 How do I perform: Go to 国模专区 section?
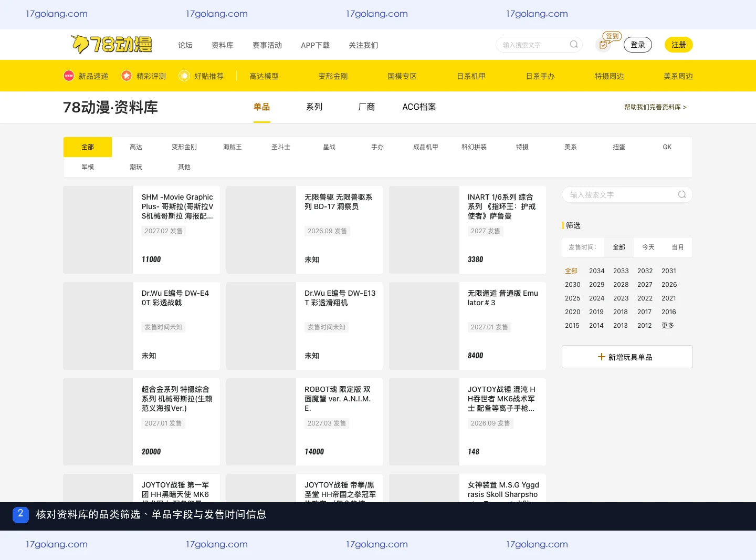[402, 76]
